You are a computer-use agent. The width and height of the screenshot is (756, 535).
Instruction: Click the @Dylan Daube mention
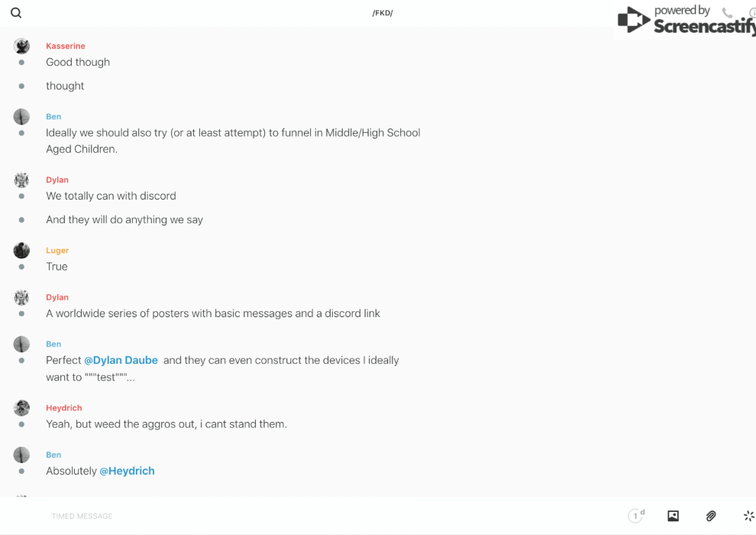pos(121,360)
